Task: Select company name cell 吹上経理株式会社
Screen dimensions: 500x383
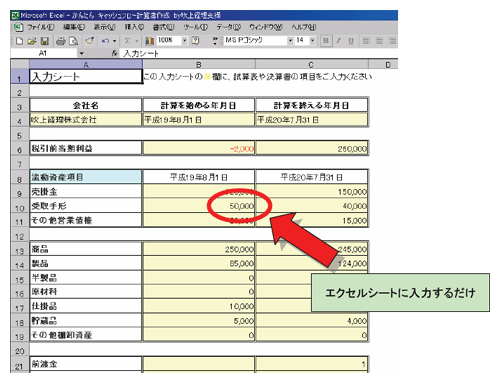Action: [x=86, y=120]
